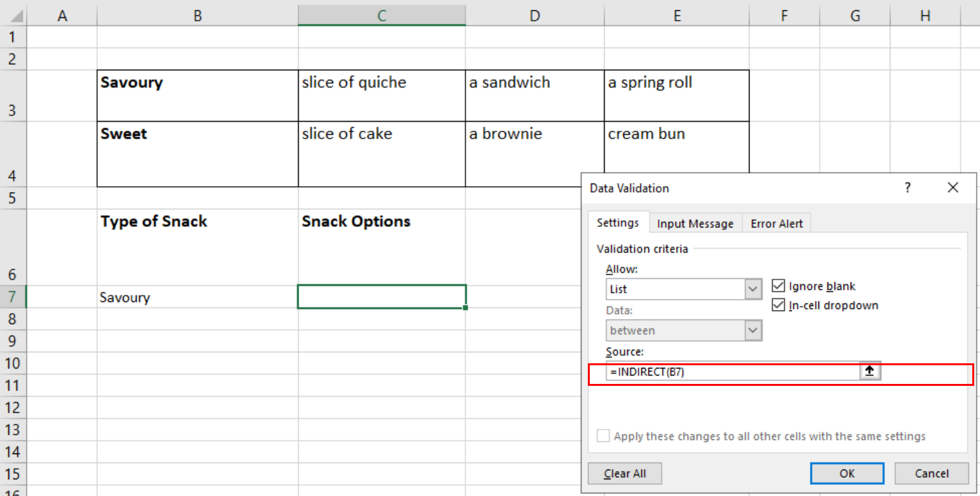980x496 pixels.
Task: Click the Clear All button
Action: (x=625, y=473)
